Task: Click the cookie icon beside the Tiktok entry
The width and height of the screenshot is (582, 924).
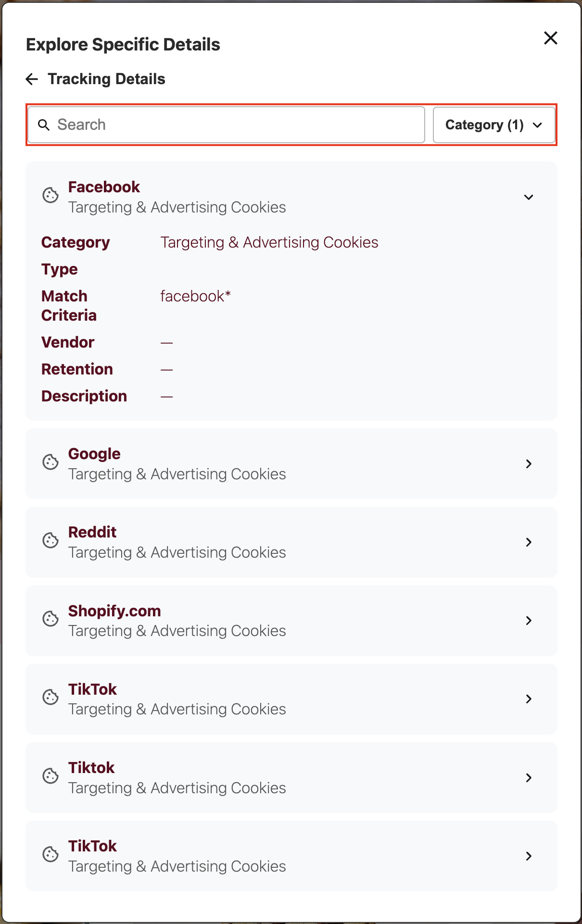Action: (x=51, y=776)
